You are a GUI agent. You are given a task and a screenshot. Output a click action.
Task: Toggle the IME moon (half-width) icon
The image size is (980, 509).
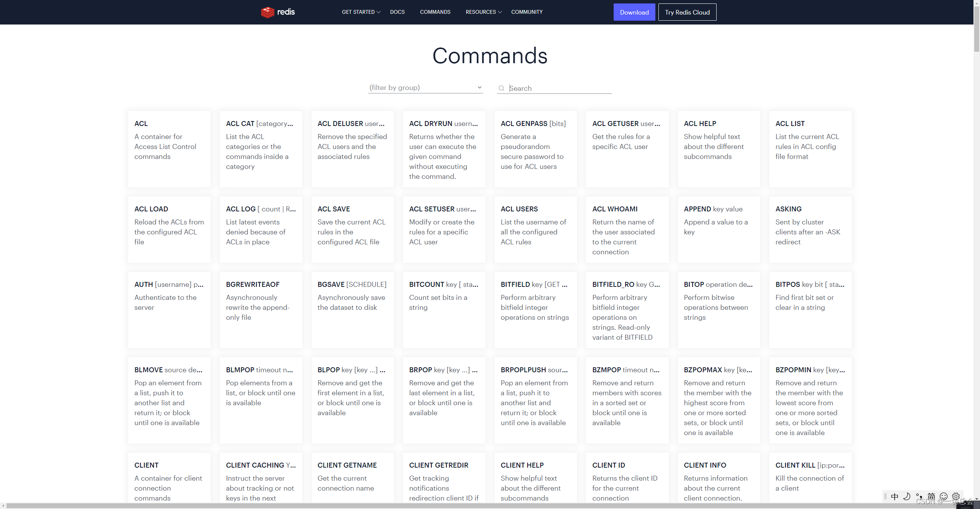coord(906,497)
